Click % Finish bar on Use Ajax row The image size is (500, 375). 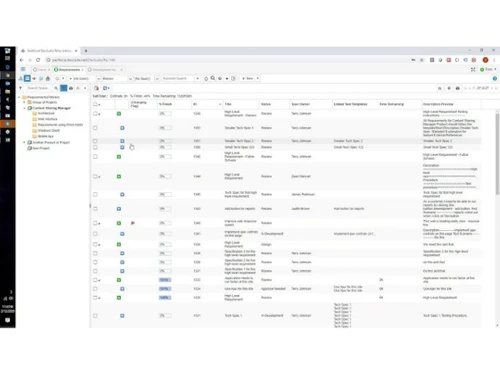pos(165,289)
